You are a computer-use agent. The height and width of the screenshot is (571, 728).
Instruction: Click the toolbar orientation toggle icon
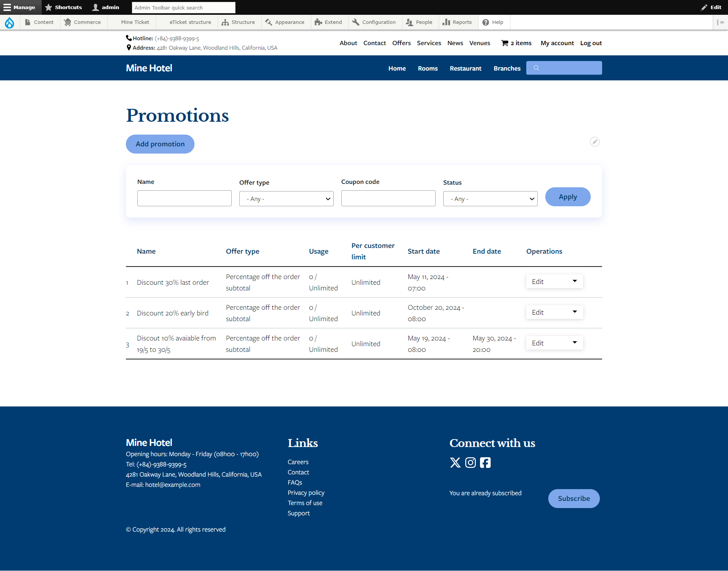(720, 22)
